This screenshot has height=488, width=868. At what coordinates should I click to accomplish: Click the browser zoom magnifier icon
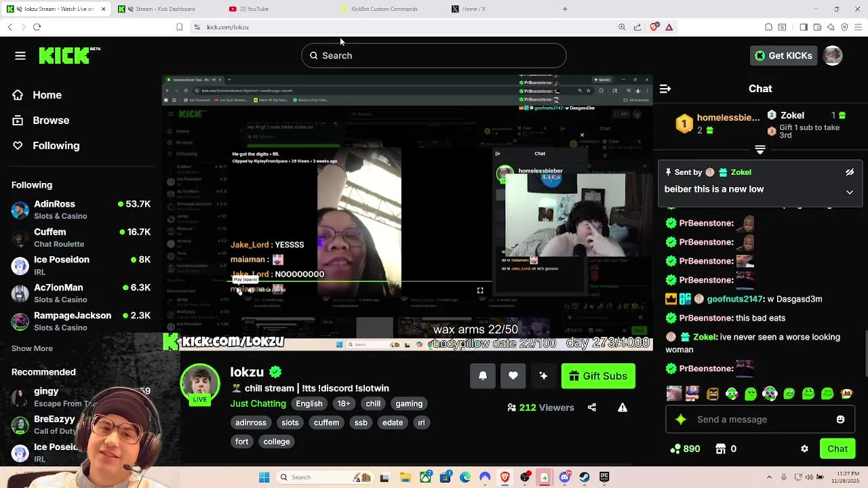(622, 27)
